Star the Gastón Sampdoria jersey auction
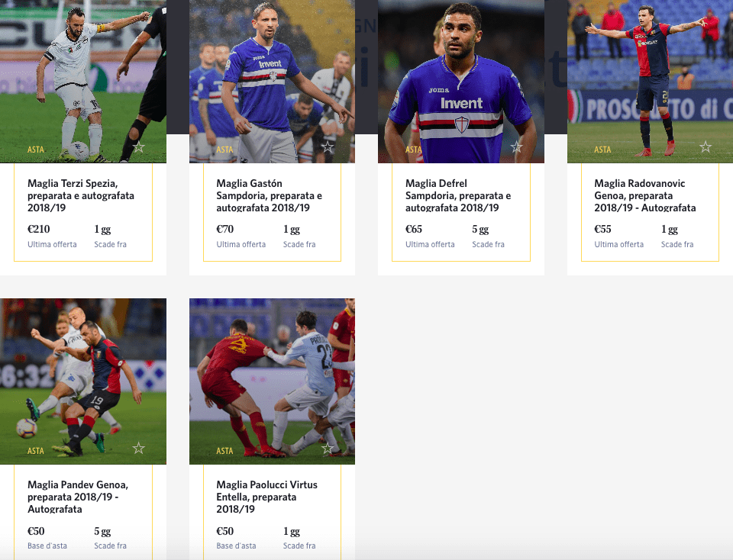Image resolution: width=733 pixels, height=560 pixels. (328, 147)
